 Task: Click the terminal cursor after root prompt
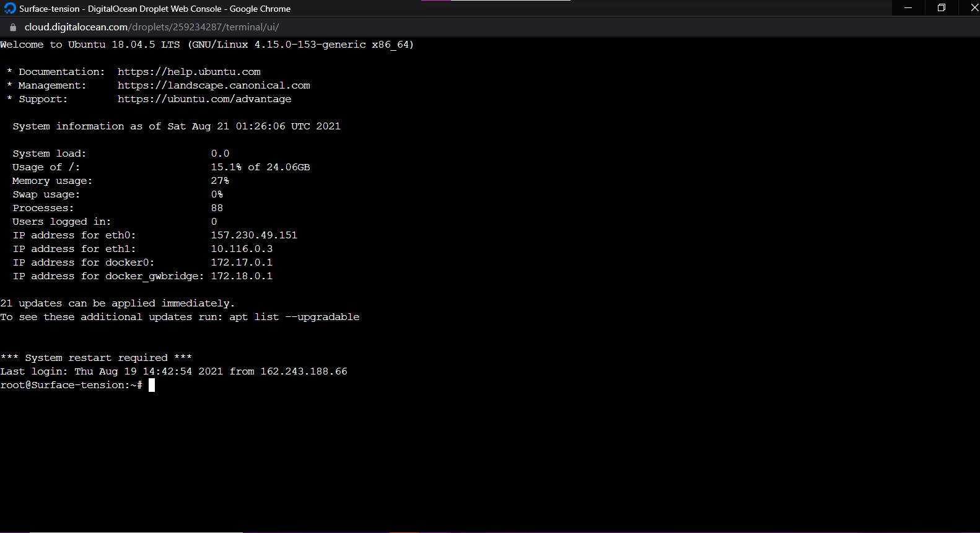click(152, 385)
